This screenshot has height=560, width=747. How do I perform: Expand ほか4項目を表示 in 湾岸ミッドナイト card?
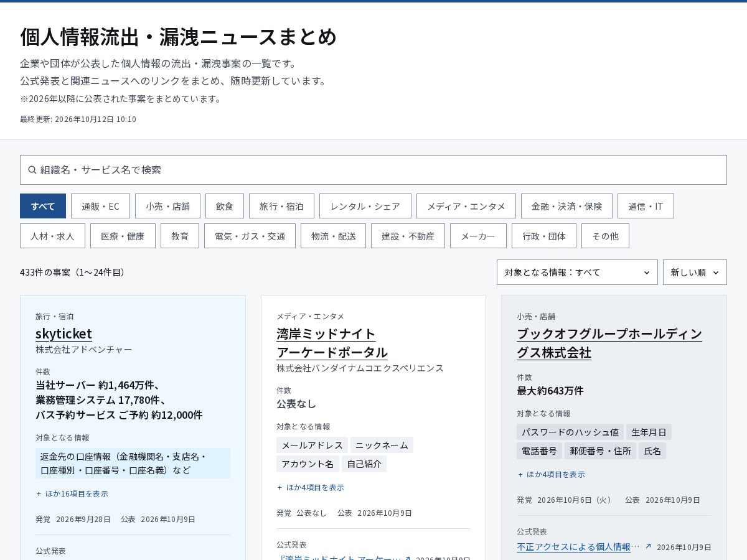click(311, 487)
